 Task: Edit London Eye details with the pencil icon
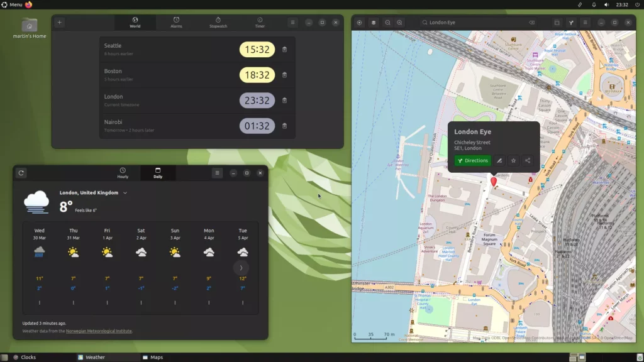point(499,160)
